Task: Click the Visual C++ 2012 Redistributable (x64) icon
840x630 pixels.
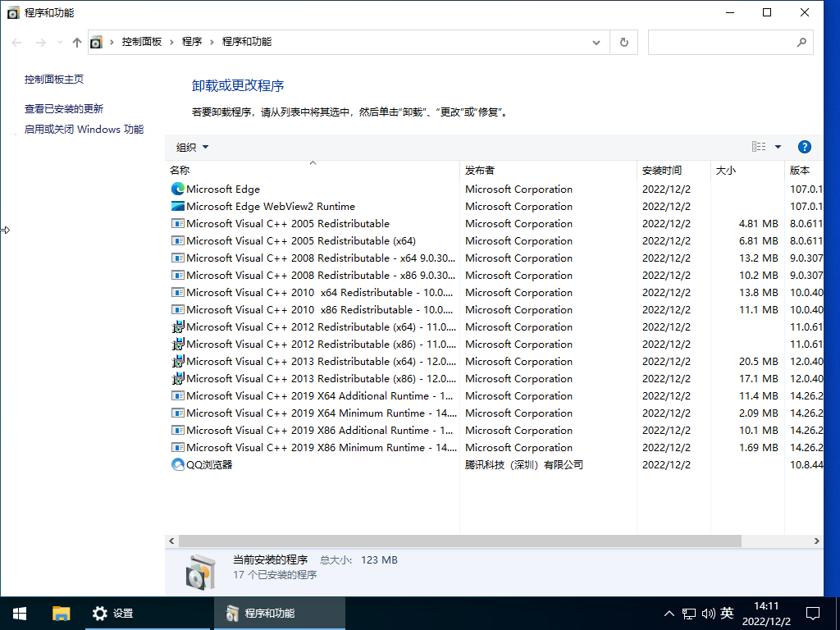Action: pyautogui.click(x=177, y=326)
